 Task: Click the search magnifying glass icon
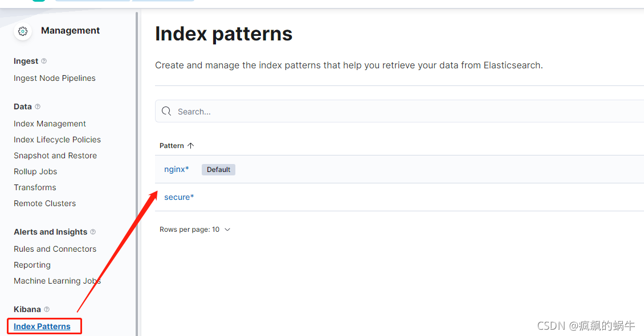(166, 111)
